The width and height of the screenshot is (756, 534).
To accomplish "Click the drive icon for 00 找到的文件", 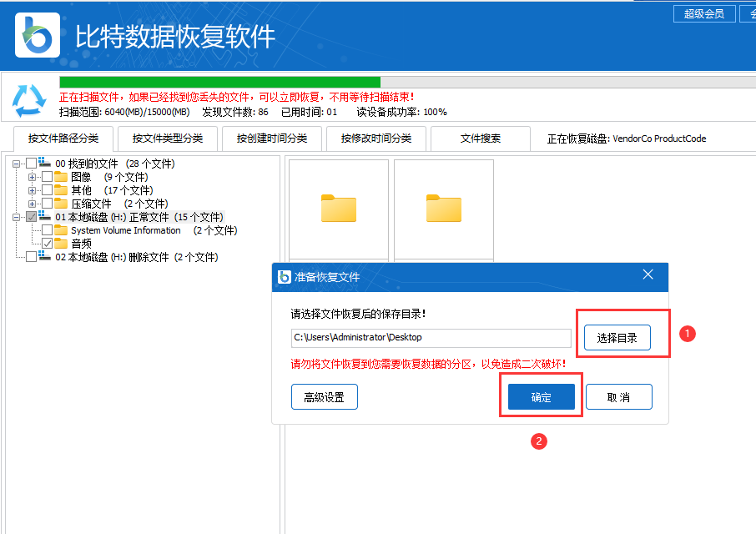I will 45,163.
